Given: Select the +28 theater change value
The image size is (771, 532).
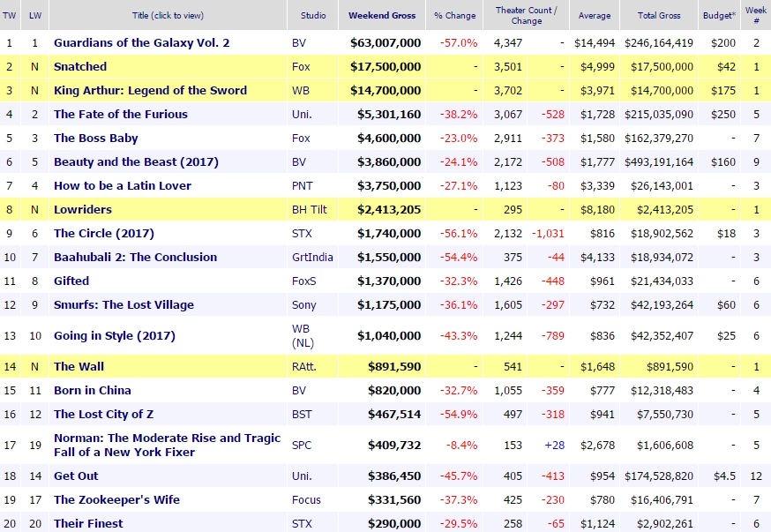Looking at the screenshot, I should pos(555,445).
